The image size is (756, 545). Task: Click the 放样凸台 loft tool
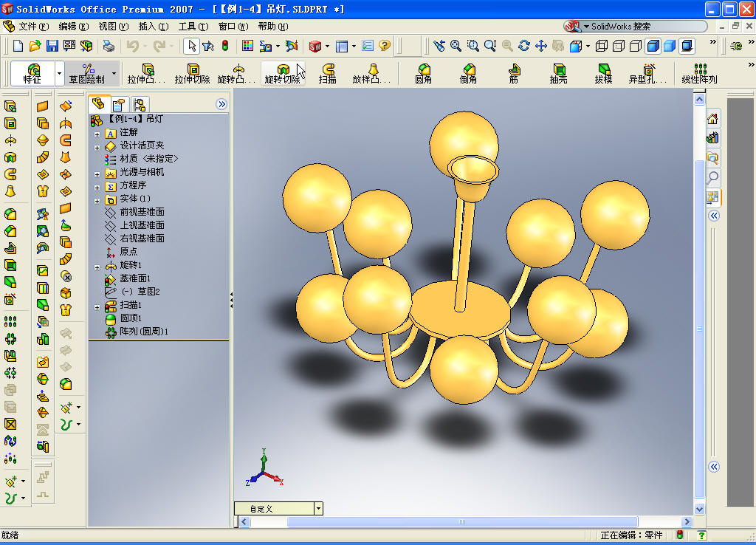pos(371,73)
